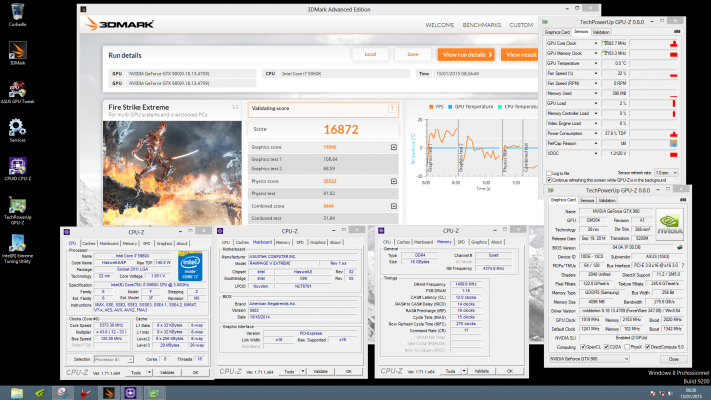Switch to CUSTOM tab in 3DMark
The image size is (711, 400).
pos(521,25)
